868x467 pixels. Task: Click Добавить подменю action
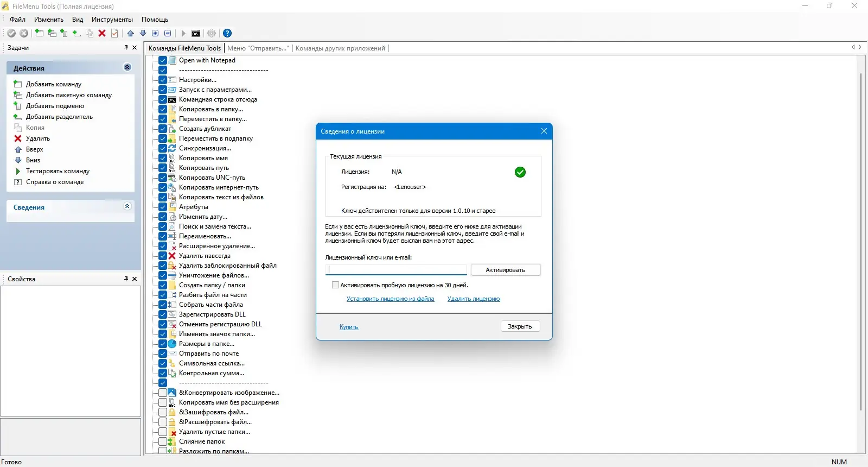coord(55,106)
